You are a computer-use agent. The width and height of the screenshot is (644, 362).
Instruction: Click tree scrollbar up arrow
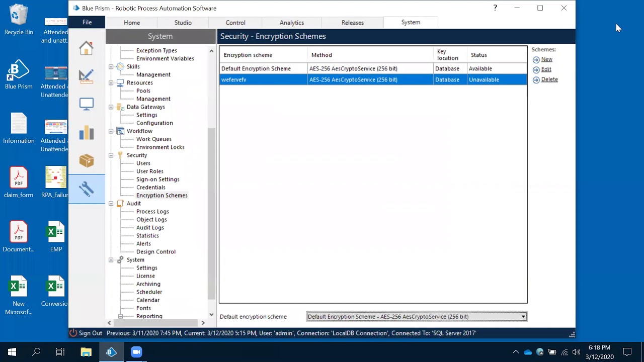(211, 51)
